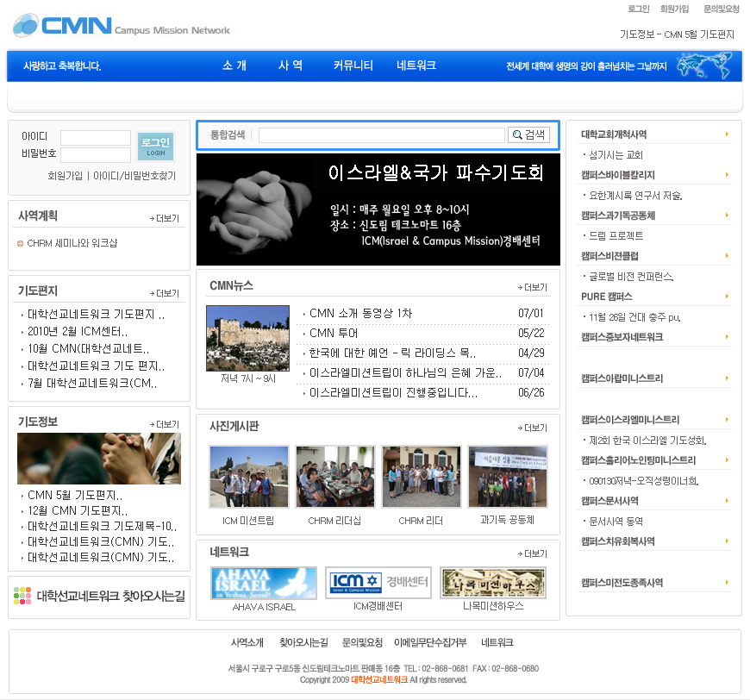Viewport: 750px width, 700px height.
Task: Expand PURE 캠퍼스 with its orange arrow
Action: point(727,297)
